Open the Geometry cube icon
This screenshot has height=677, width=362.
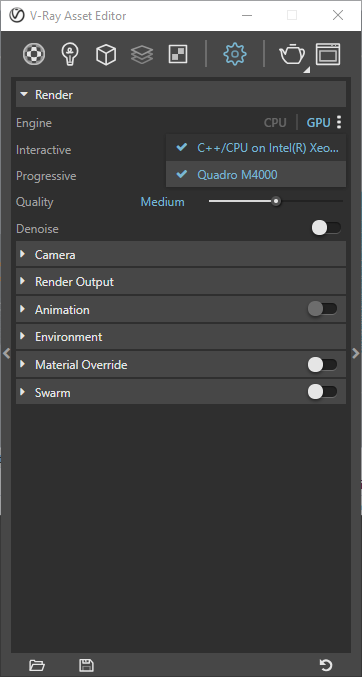[106, 55]
